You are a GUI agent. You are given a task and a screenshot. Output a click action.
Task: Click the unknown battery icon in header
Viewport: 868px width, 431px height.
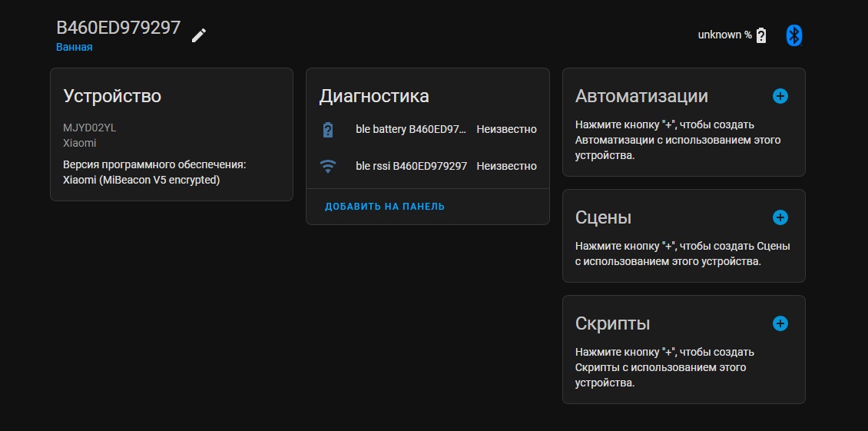(761, 35)
